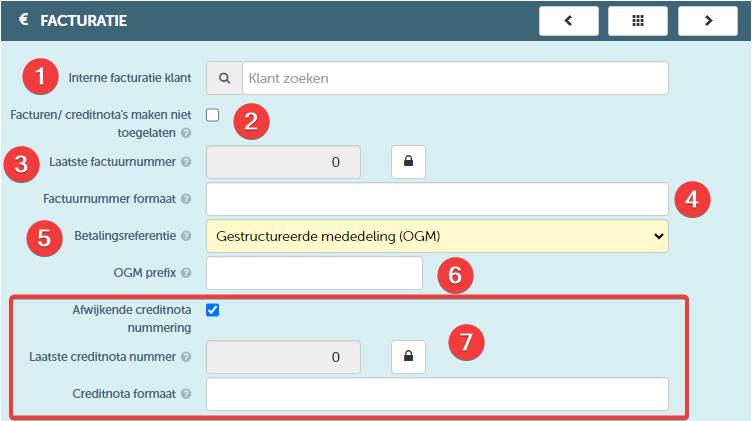Click help icon next to Factuurnummer formaat
Viewport: 752px width, 421px height.
tap(186, 199)
